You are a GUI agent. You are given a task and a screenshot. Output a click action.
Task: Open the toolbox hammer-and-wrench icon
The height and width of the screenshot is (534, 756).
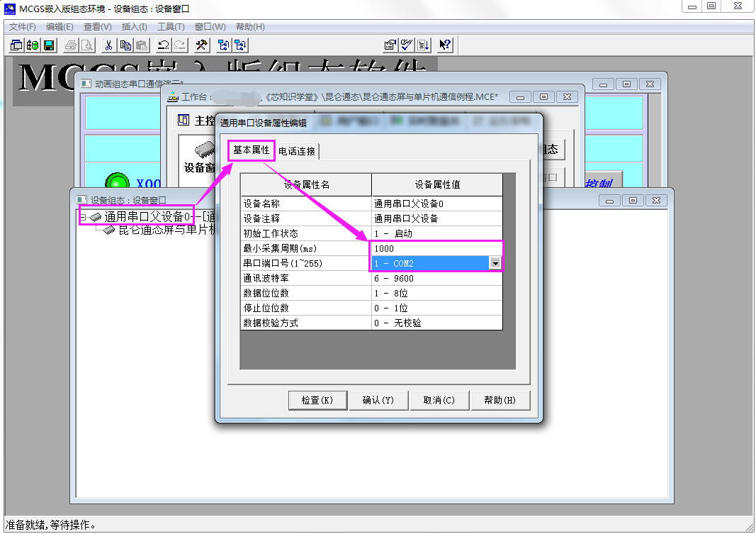201,45
